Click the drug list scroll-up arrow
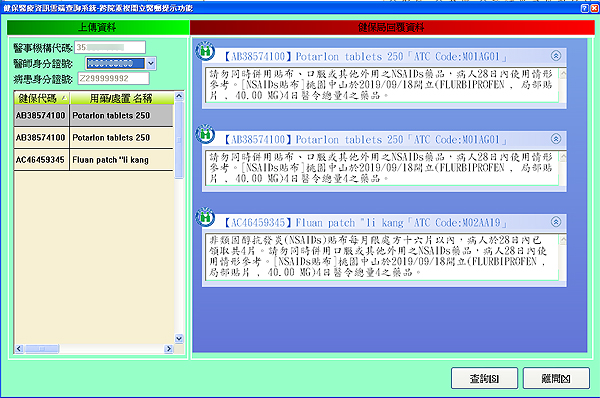 179,96
